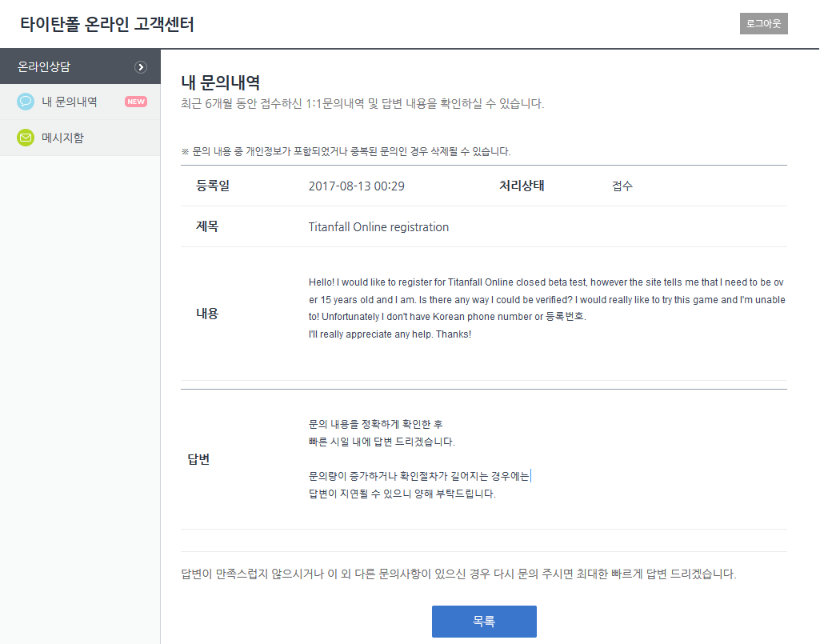Click the inquiry body text starting with Hello

point(546,308)
